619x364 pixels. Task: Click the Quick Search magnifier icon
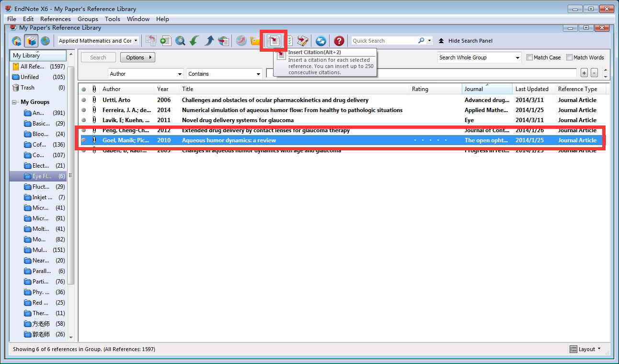point(421,41)
